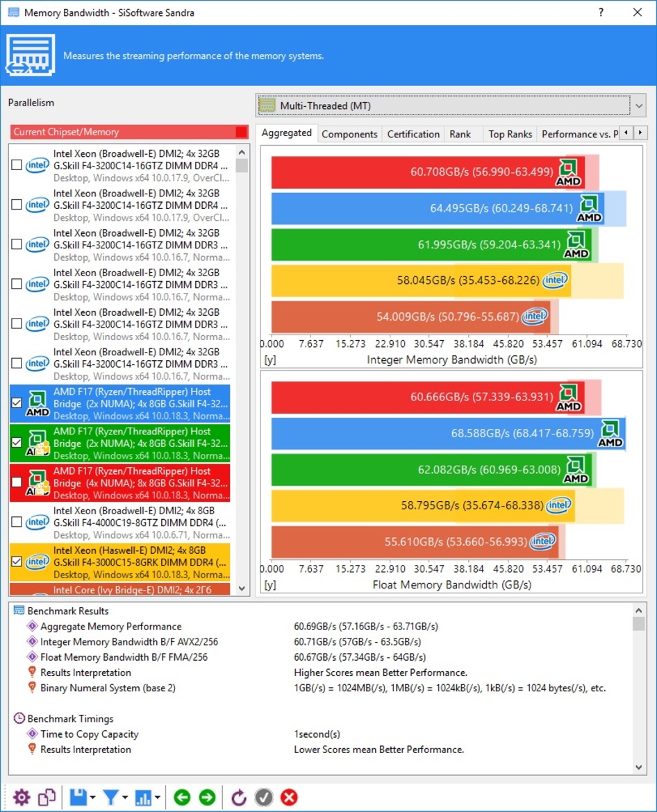The image size is (657, 812).
Task: Click the [y] label under the Integer chart
Action: tap(270, 360)
